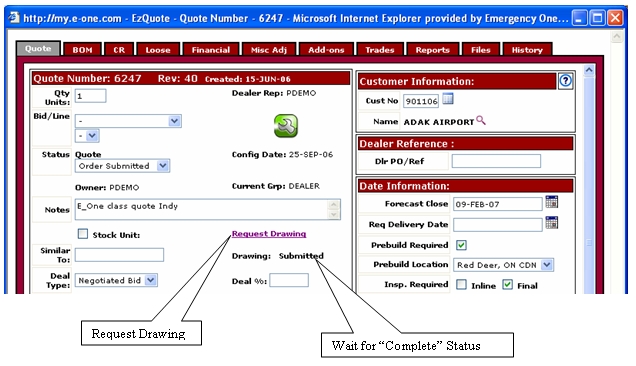Click the "ADAK AIRPORT" customer name
The width and height of the screenshot is (636, 366).
point(438,122)
